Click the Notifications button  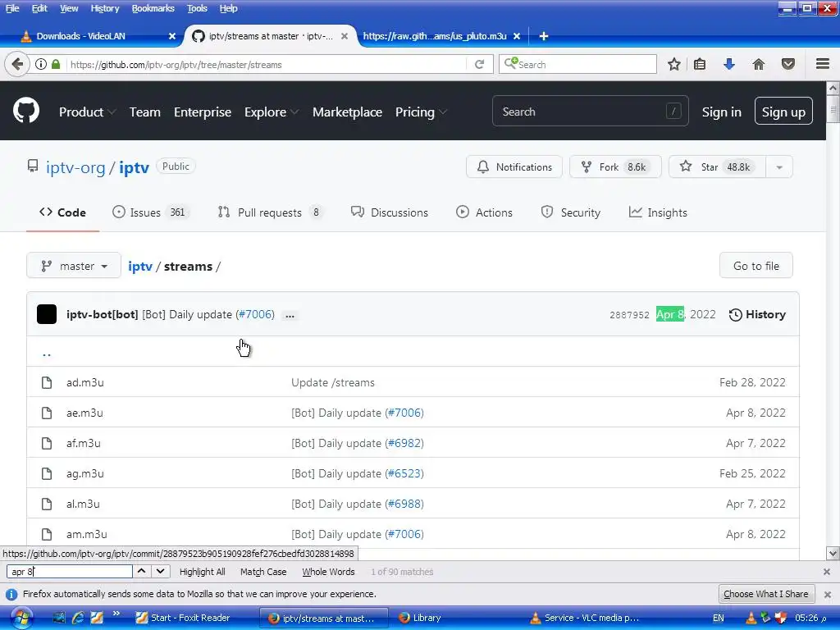tap(514, 167)
